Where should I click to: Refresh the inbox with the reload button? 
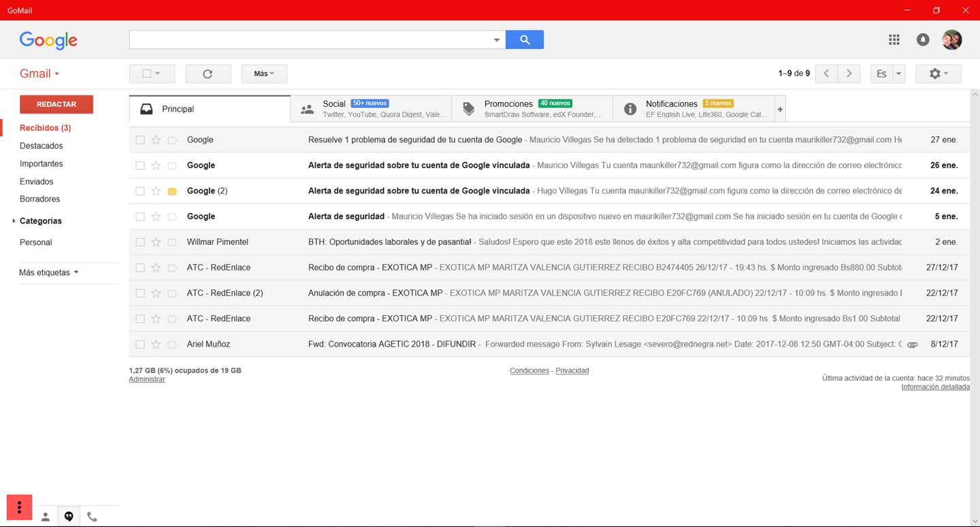point(208,74)
